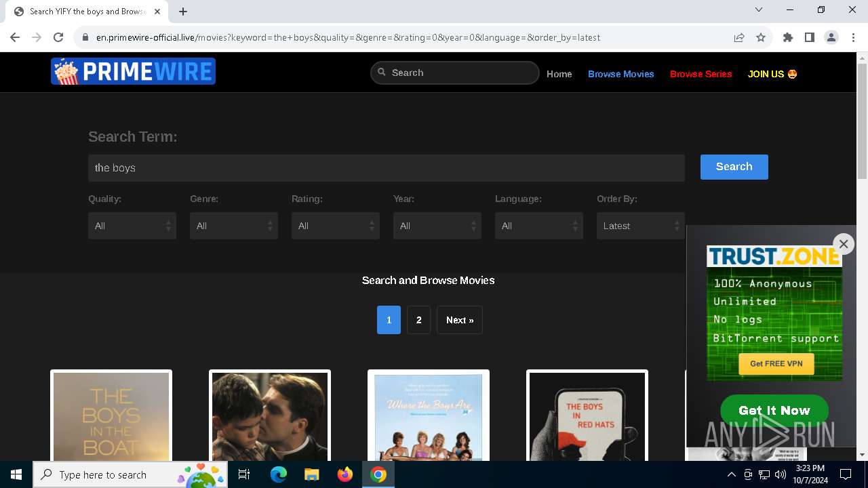Click the green Get It Now button
This screenshot has height=488, width=868.
[774, 410]
